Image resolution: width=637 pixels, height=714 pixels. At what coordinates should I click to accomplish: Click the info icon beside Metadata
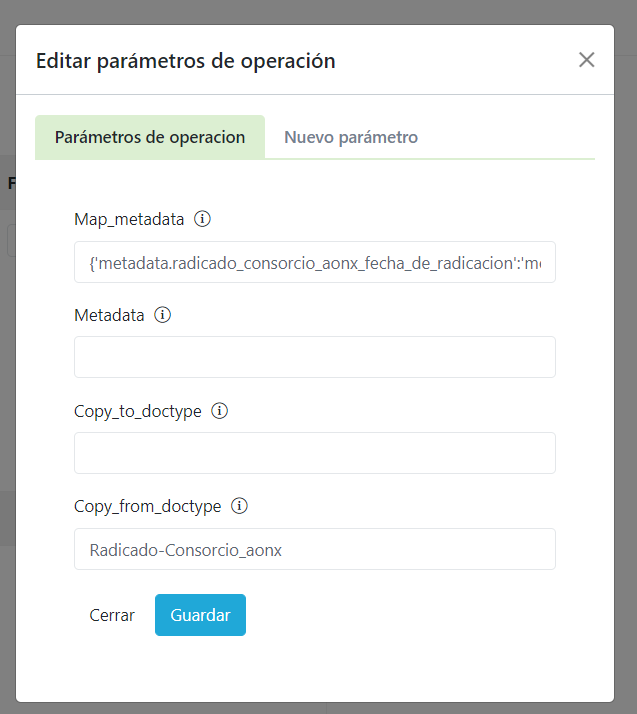(163, 315)
